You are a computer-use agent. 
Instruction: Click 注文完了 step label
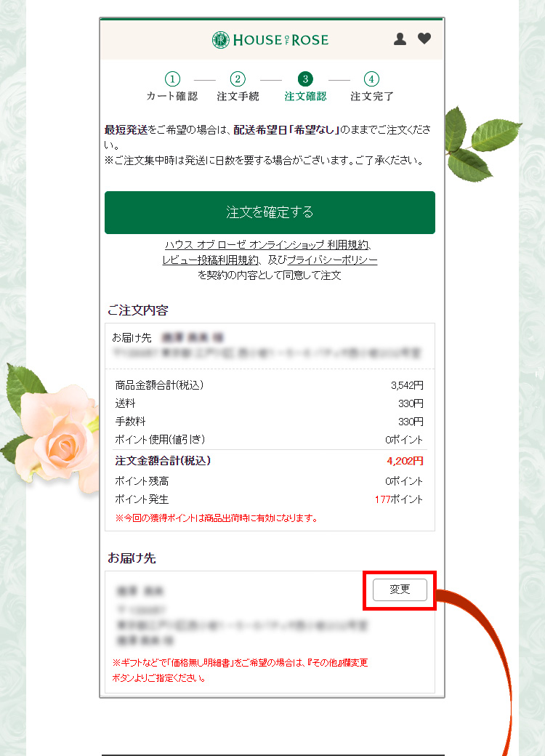point(371,96)
